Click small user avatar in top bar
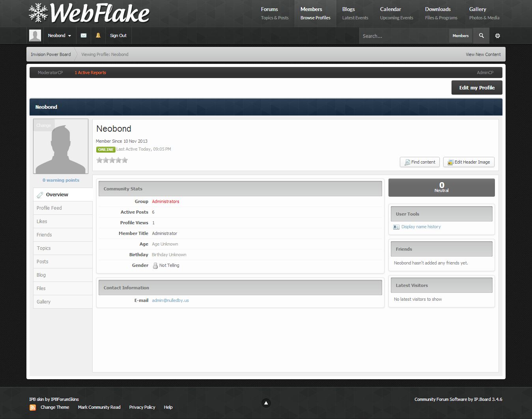532x419 pixels. click(x=35, y=35)
